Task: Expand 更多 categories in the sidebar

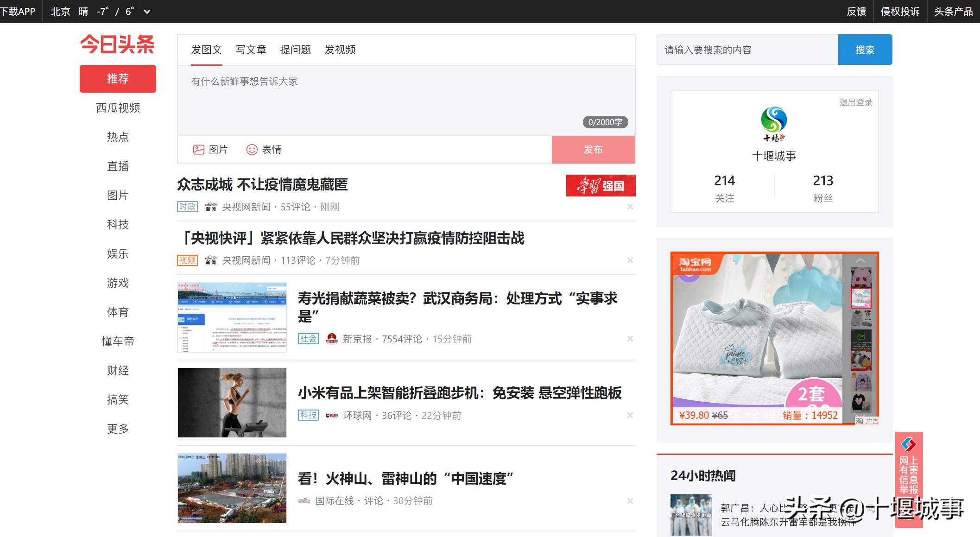Action: (118, 429)
